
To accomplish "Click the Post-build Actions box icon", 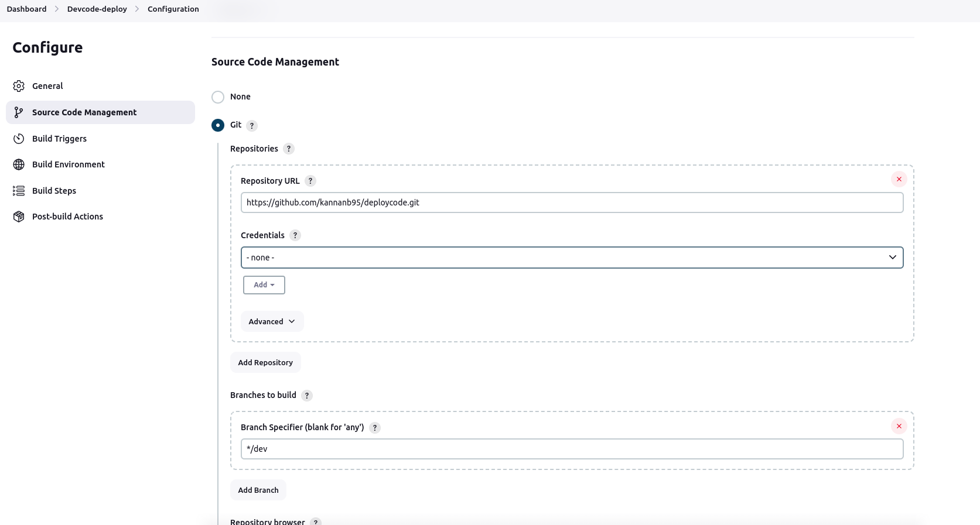I will click(x=19, y=217).
